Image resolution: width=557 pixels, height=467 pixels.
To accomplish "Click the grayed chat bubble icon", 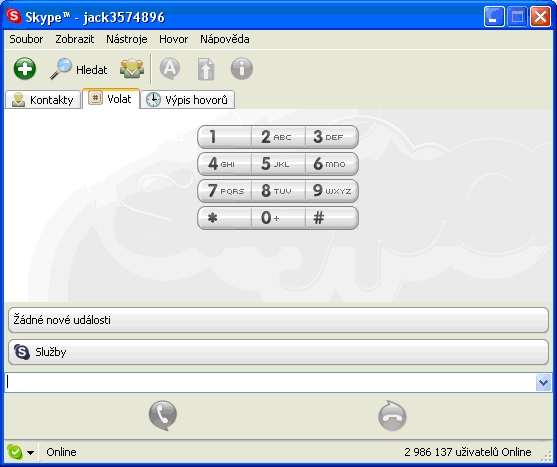I will [x=170, y=69].
